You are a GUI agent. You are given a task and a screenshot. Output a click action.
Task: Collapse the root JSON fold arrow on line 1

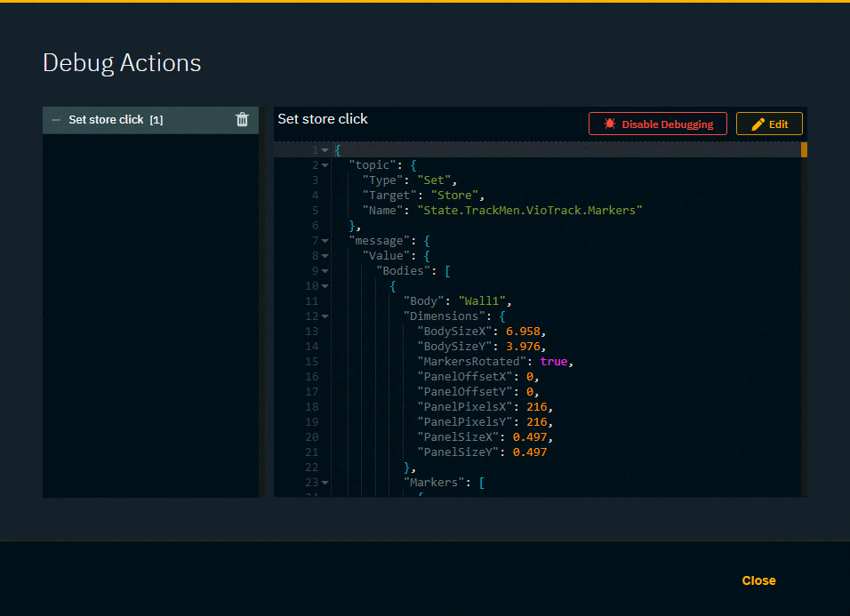pyautogui.click(x=324, y=150)
